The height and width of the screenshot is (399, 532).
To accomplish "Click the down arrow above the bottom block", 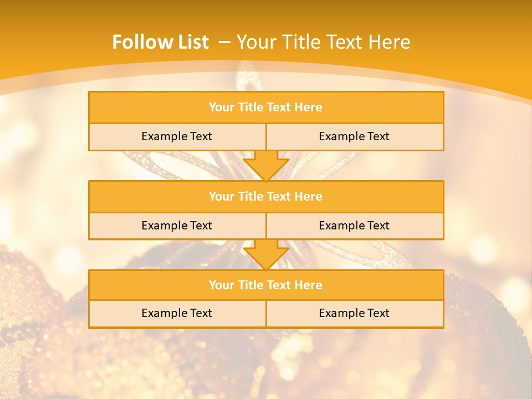I will coord(266,254).
